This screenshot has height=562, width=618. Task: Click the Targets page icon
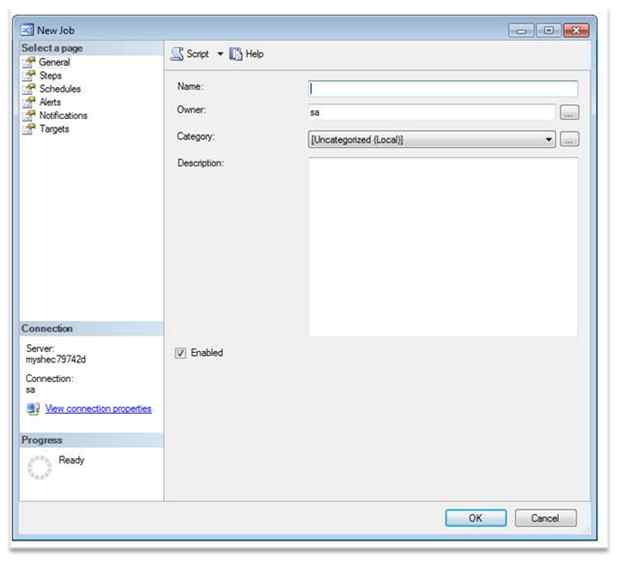point(29,129)
